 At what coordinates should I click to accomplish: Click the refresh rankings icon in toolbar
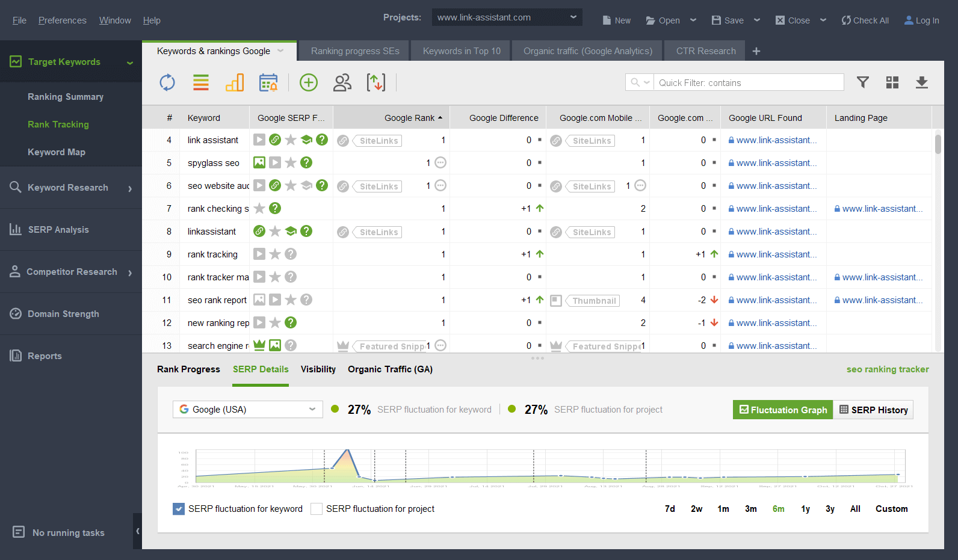coord(167,82)
